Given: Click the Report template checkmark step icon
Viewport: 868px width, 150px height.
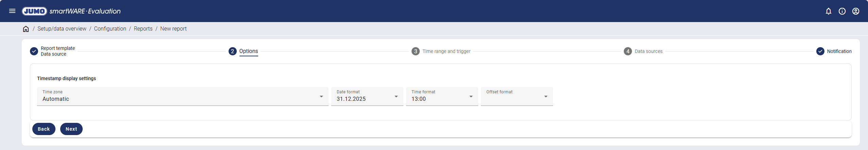Looking at the screenshot, I should (34, 51).
